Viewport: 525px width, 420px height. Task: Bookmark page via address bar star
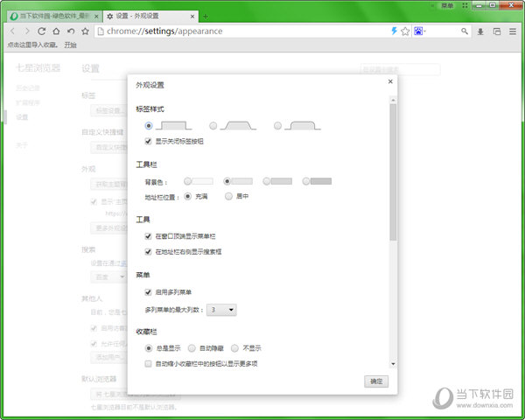405,31
